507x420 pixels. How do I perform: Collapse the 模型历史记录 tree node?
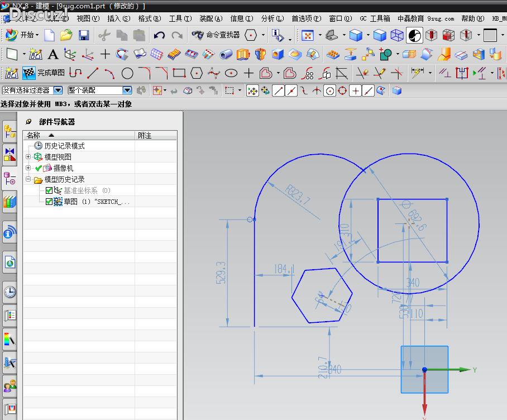[28, 179]
